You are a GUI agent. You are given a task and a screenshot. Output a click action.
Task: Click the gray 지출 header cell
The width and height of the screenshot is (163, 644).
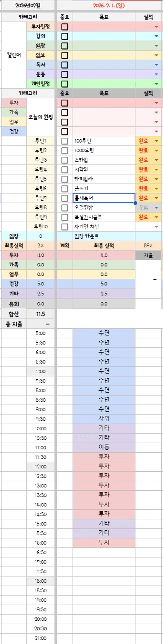[x=148, y=255]
